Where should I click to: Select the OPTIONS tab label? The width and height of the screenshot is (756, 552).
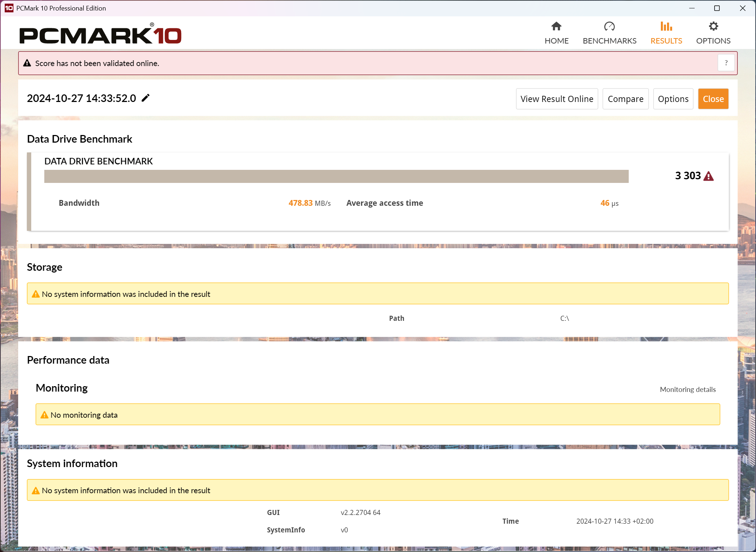[713, 41]
